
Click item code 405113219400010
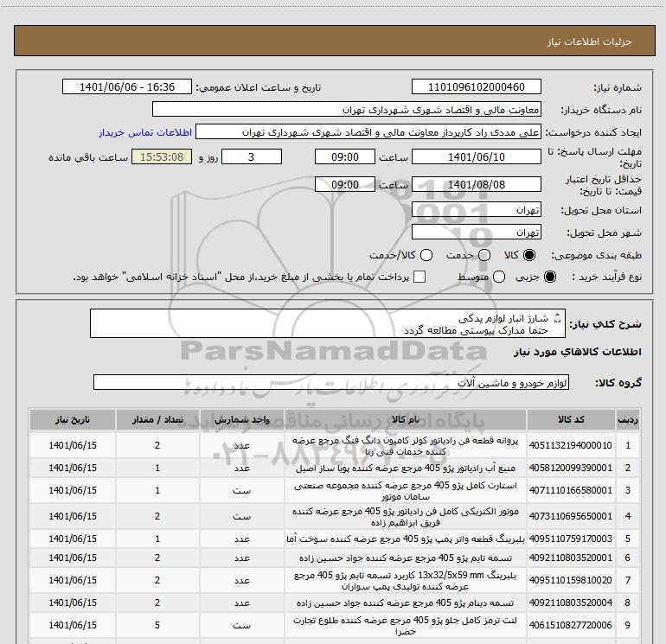(571, 445)
